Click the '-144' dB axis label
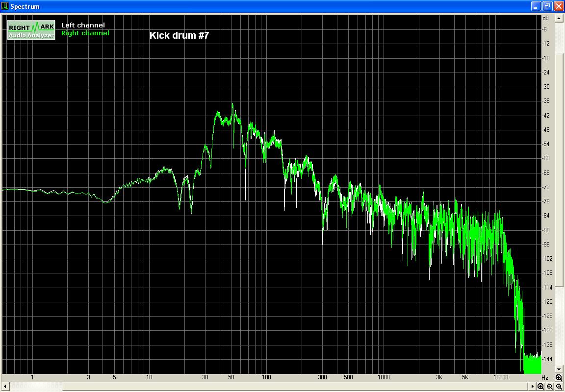Screen dimensions: 565x392 click(x=547, y=359)
